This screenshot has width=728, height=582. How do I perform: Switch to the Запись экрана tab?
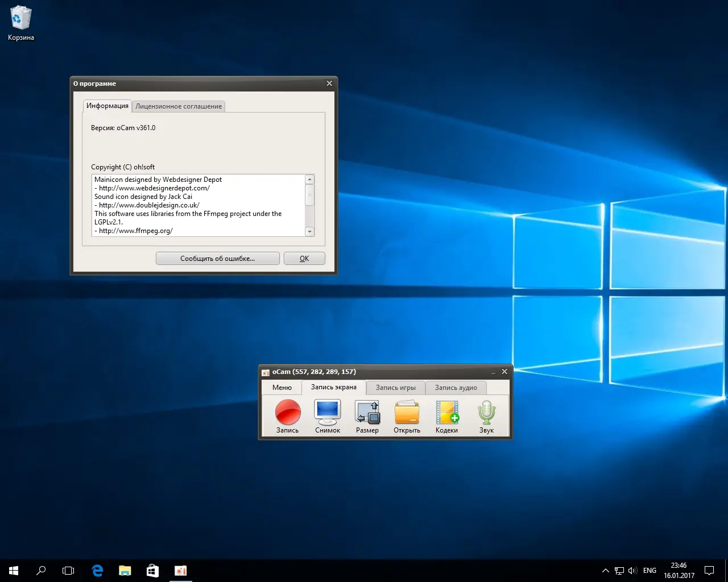[334, 387]
